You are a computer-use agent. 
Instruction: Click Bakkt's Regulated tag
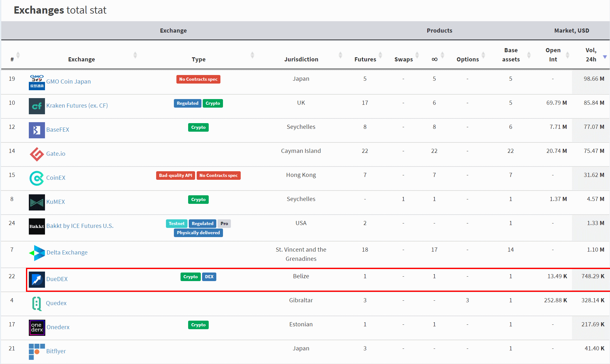pos(202,223)
